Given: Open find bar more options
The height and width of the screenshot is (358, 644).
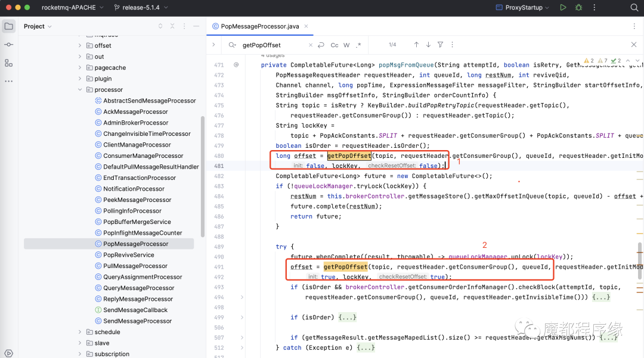Looking at the screenshot, I should point(452,45).
